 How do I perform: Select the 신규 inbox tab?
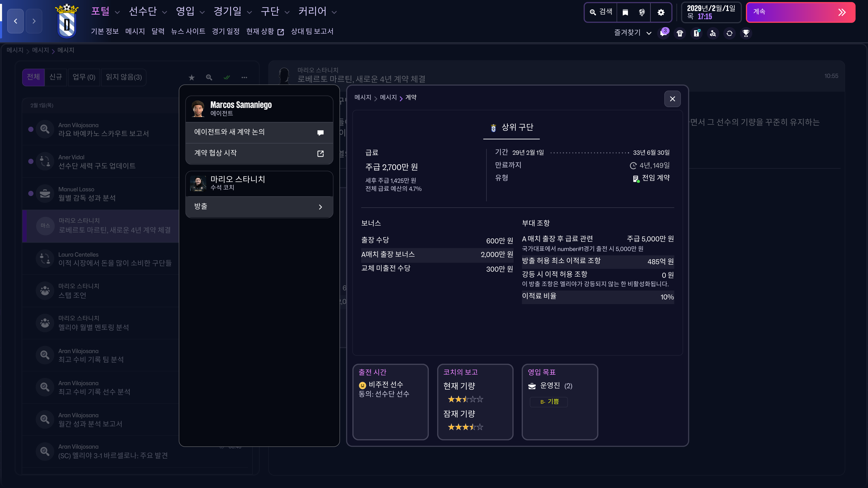tap(56, 77)
